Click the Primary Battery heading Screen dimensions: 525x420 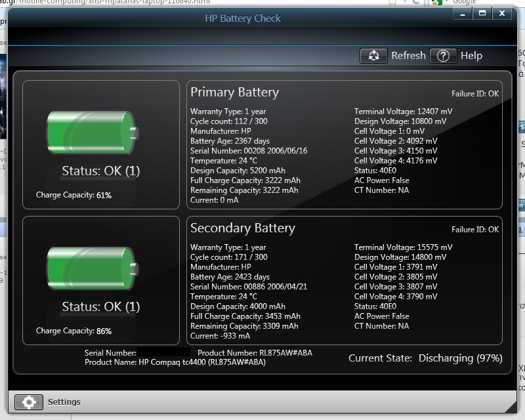click(x=234, y=93)
